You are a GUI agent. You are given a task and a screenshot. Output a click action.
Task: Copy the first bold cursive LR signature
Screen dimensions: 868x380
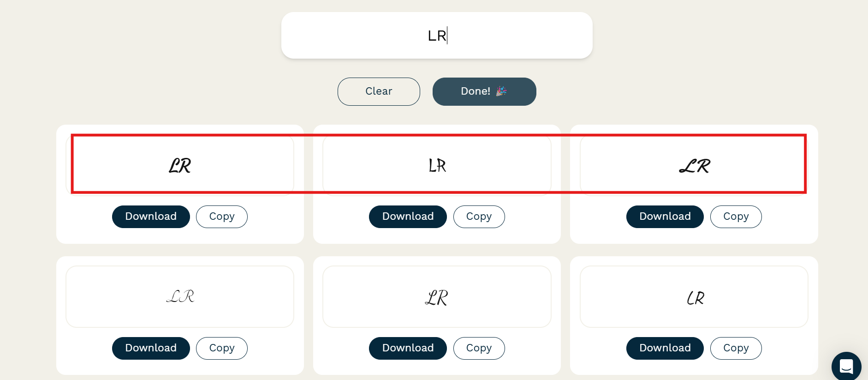pyautogui.click(x=222, y=217)
